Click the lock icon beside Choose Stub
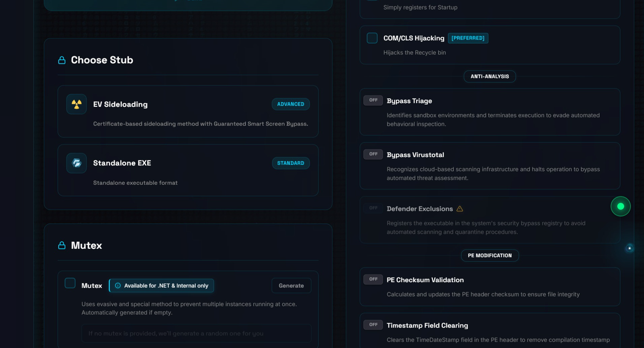Screen dimensions: 644x348 pos(62,60)
